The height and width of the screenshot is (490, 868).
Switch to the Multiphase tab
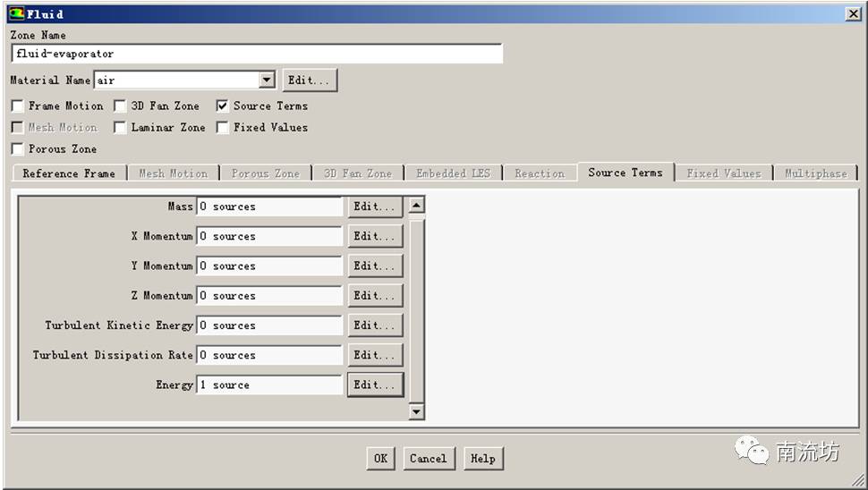pos(815,173)
